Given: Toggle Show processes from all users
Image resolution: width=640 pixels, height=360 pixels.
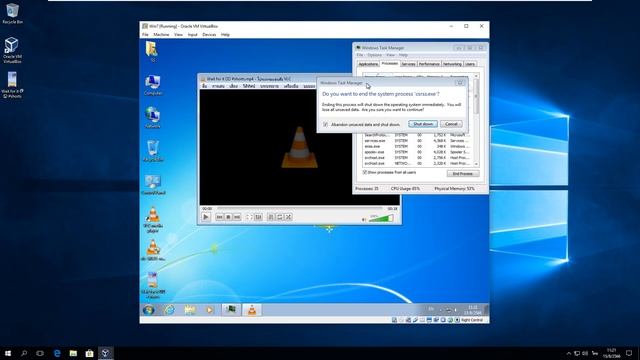Looking at the screenshot, I should point(364,172).
